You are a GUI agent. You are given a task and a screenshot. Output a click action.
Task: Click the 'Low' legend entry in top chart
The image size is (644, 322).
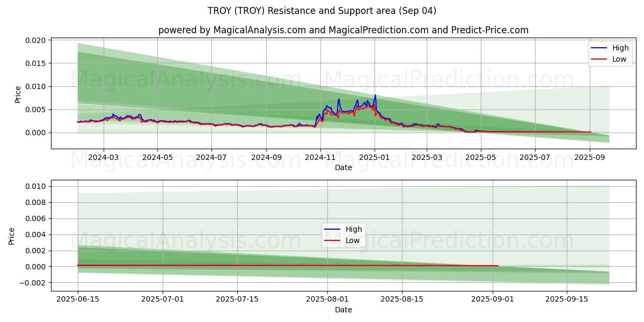[619, 59]
